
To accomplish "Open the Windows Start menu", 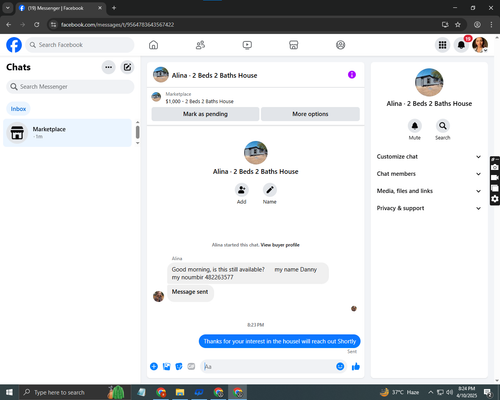I will click(x=9, y=392).
